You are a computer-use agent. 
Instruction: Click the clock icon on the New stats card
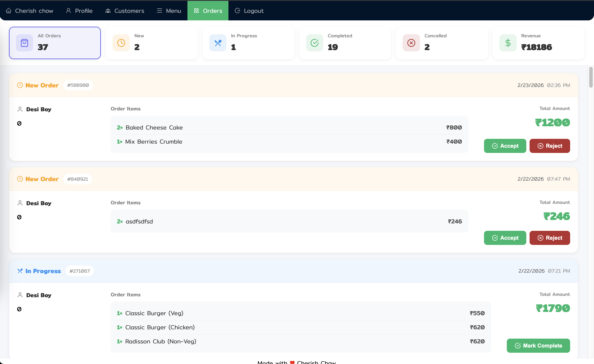(121, 43)
